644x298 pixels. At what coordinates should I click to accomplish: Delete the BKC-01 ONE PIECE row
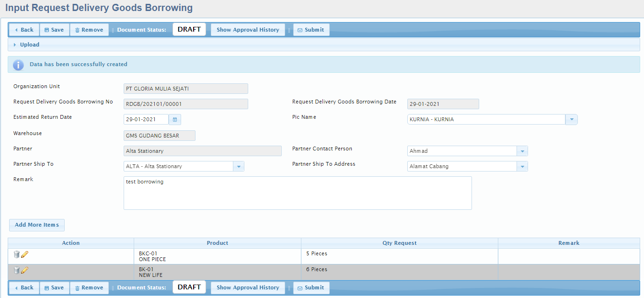17,254
